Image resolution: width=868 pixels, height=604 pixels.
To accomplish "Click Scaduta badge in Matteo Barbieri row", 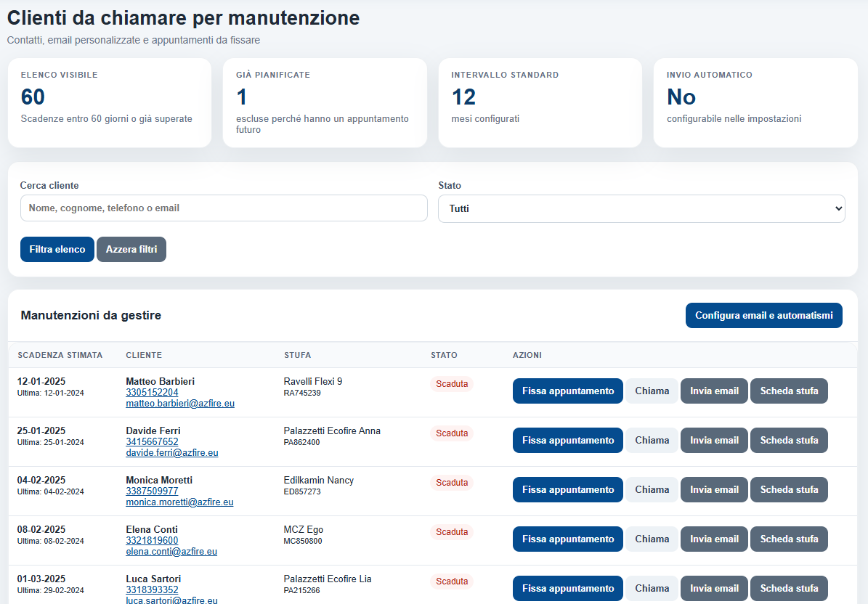I will tap(452, 384).
